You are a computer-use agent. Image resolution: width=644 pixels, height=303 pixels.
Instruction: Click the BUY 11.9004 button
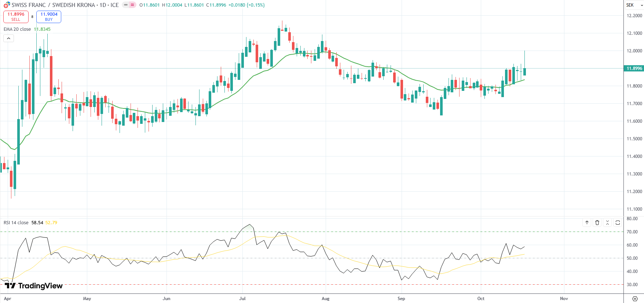pyautogui.click(x=49, y=16)
